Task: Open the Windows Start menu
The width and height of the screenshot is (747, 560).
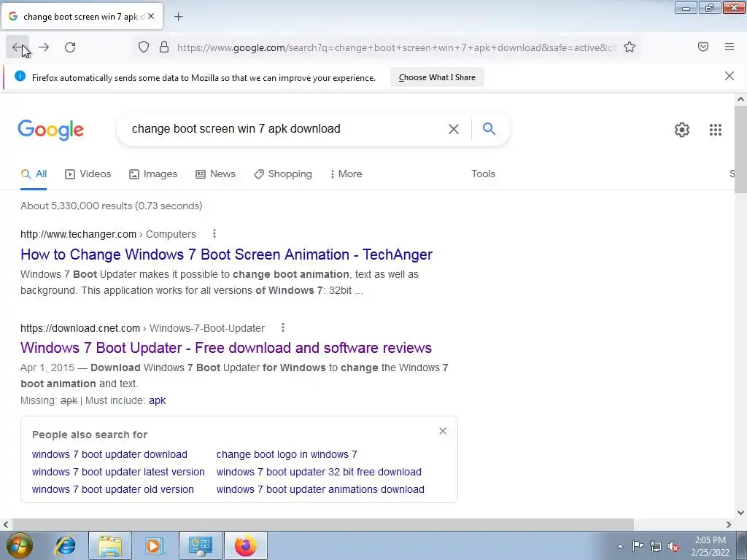Action: (x=19, y=545)
